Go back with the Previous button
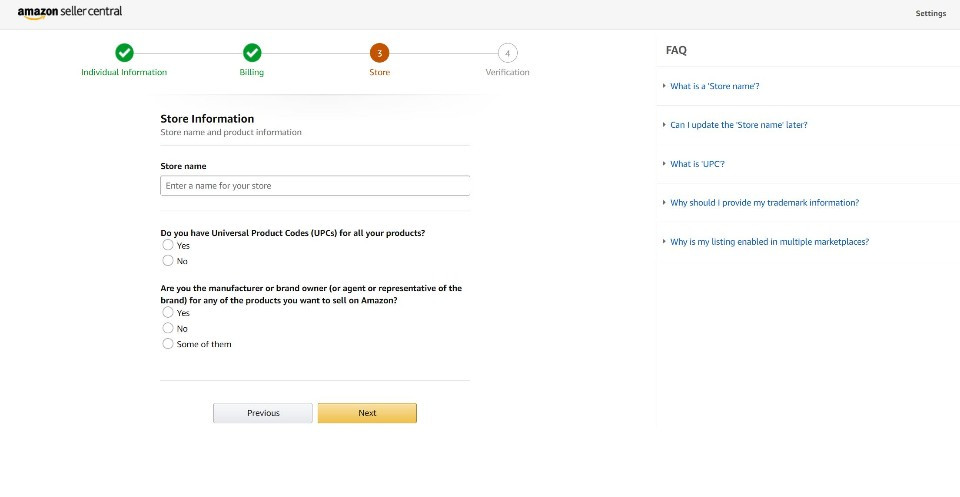Screen dimensions: 960x497 click(x=263, y=413)
